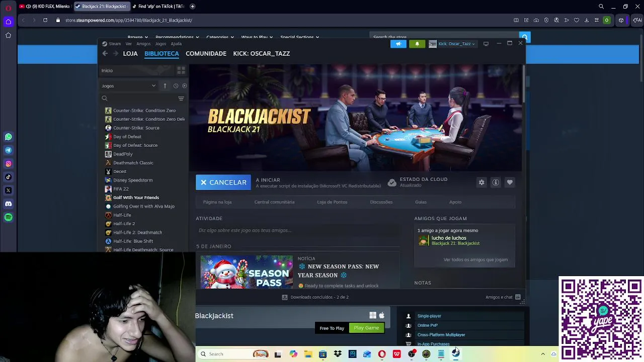Image resolution: width=644 pixels, height=362 pixels.
Task: Open a new browser tab with the plus button
Action: point(192,7)
